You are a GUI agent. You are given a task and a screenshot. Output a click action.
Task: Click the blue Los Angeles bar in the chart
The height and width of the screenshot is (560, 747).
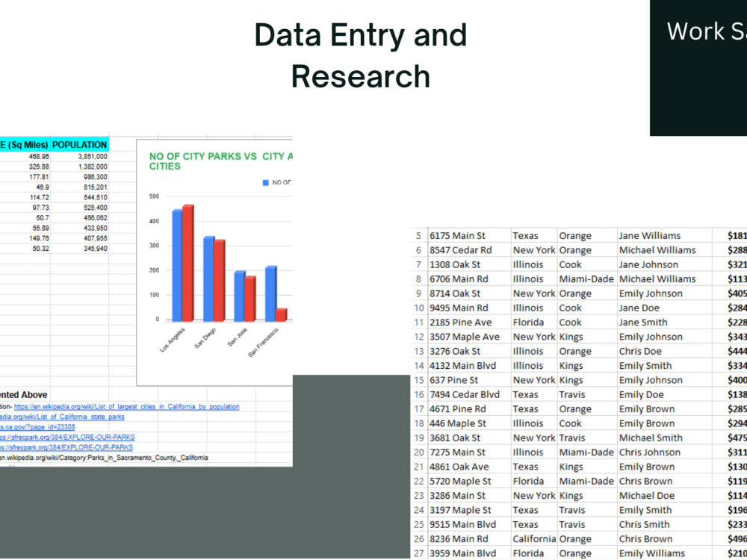pyautogui.click(x=177, y=265)
